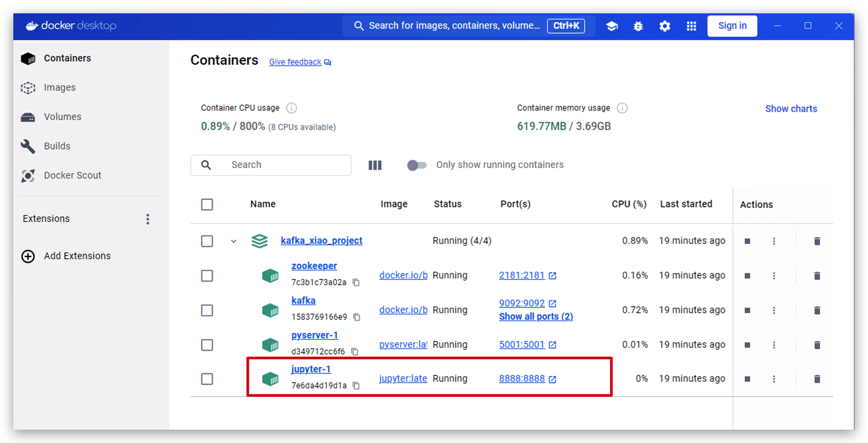Image resolution: width=868 pixels, height=443 pixels.
Task: Copy kafka container ID 1583769166e9
Action: coord(357,317)
